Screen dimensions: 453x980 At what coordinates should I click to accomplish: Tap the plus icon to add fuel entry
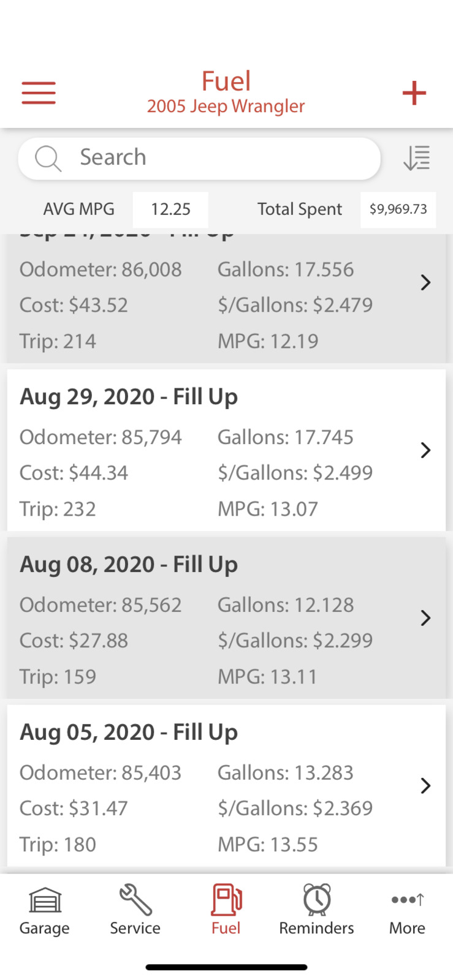[414, 93]
